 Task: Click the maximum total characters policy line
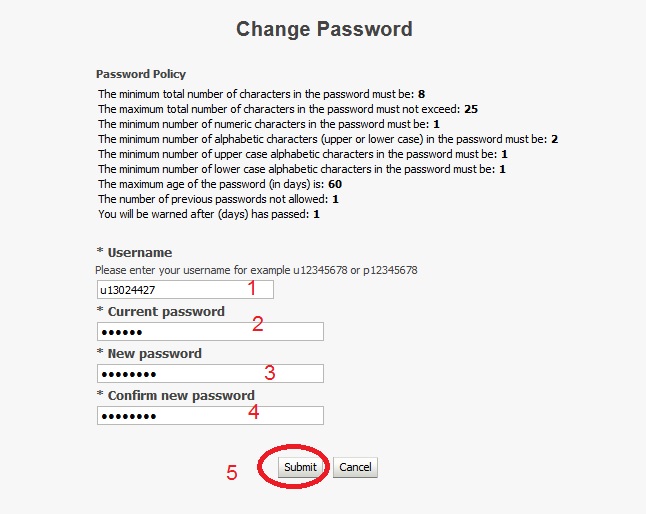[287, 108]
